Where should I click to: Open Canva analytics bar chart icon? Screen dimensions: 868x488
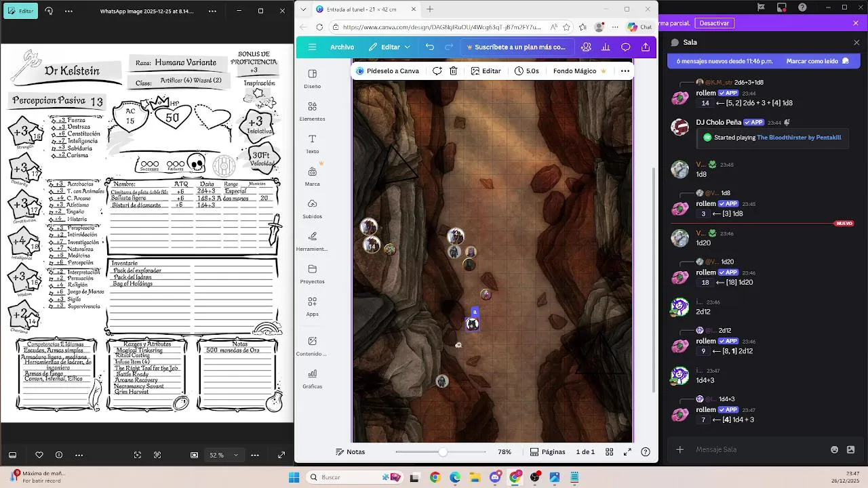pyautogui.click(x=606, y=47)
